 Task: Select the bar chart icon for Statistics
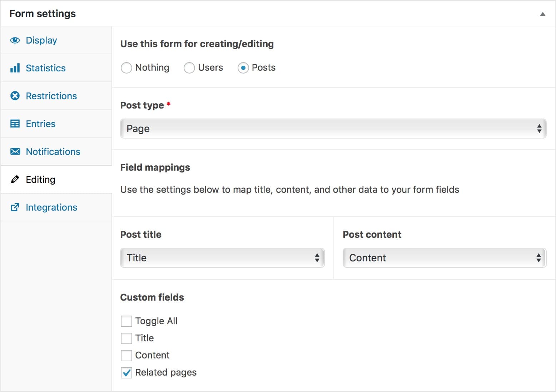click(15, 68)
